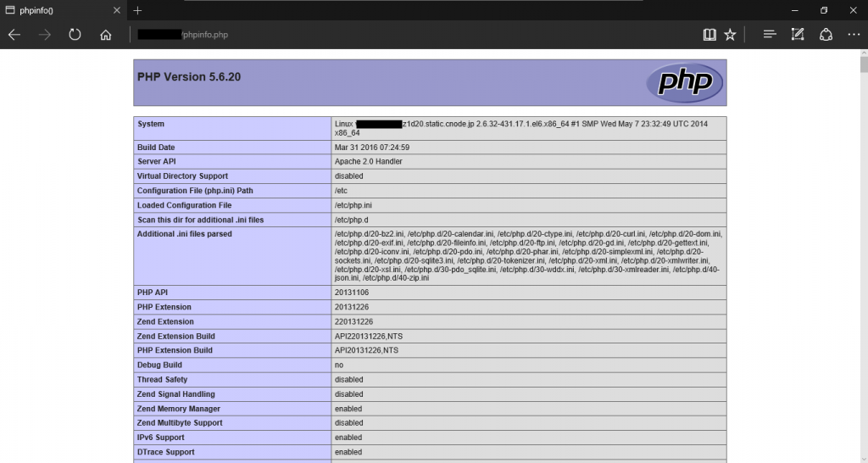The width and height of the screenshot is (868, 463).
Task: Restore down the browser window
Action: click(824, 10)
